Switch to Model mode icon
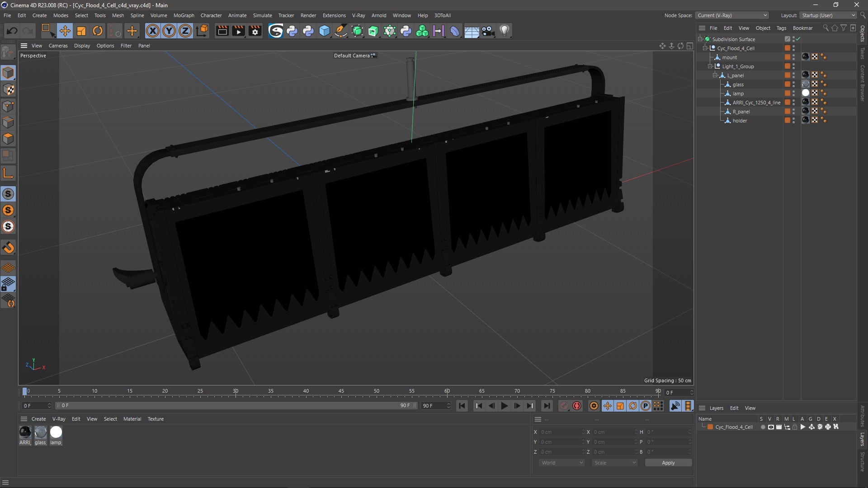 click(x=8, y=73)
